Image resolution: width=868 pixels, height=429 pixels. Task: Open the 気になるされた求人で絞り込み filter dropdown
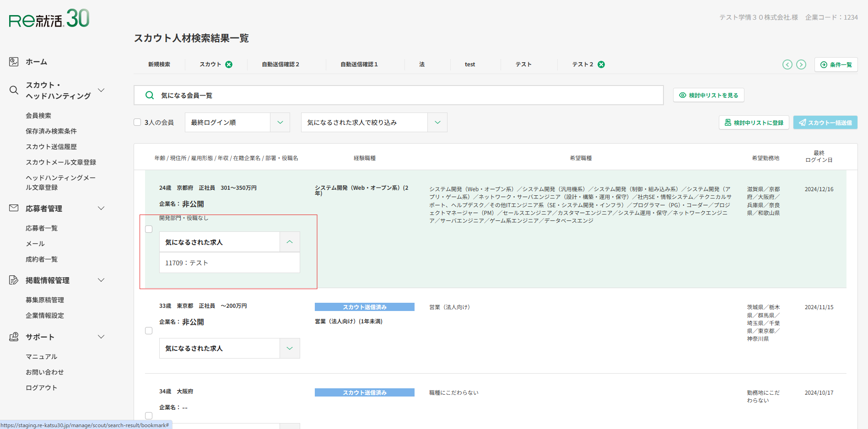pos(374,123)
